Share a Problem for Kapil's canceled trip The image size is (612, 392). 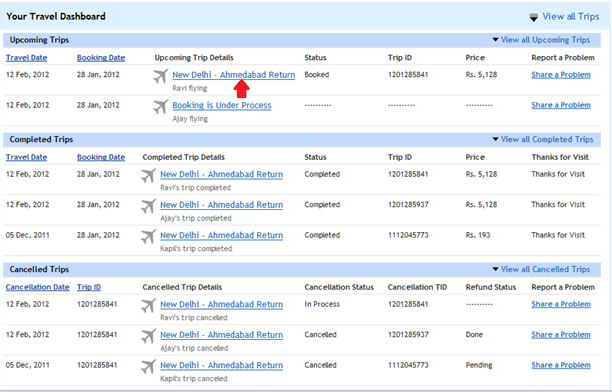[x=561, y=365]
